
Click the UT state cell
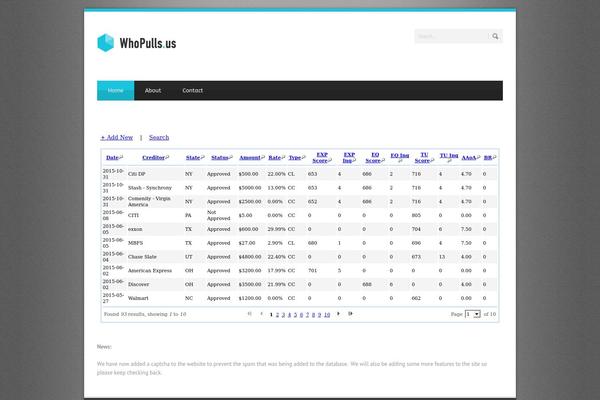click(189, 257)
